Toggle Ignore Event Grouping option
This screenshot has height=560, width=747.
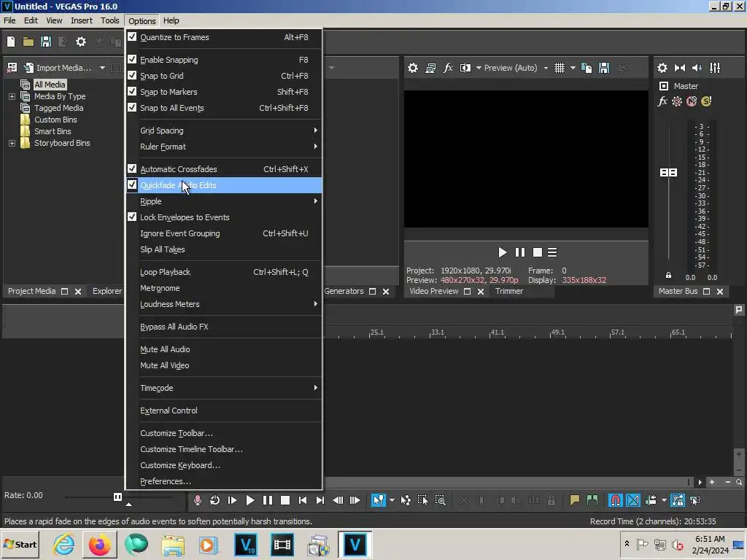223,233
